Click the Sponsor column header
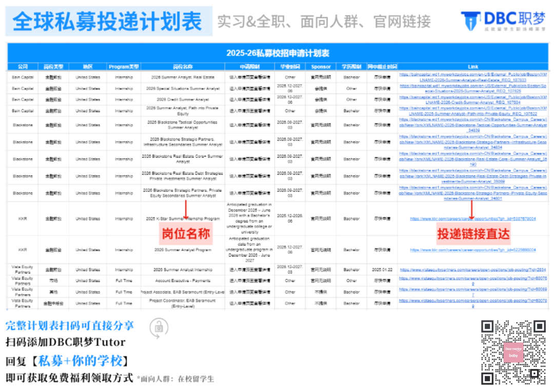Viewport: 554px width, 392px height. point(321,67)
